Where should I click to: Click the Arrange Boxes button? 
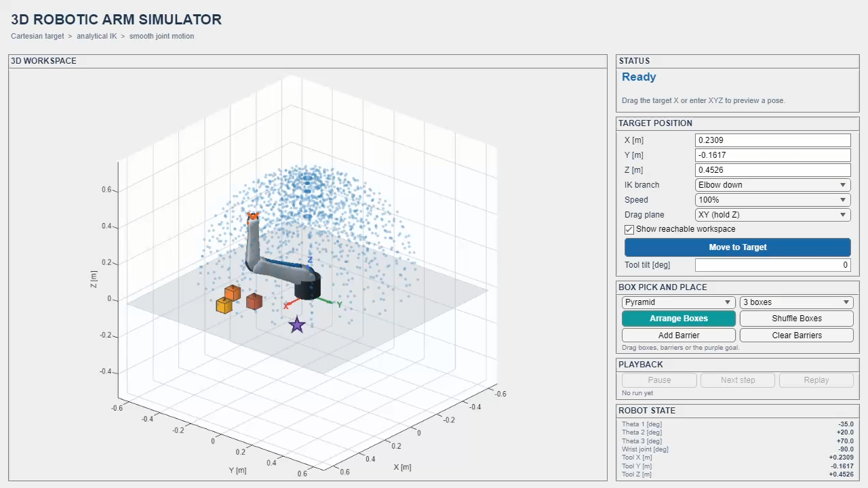[x=679, y=319]
